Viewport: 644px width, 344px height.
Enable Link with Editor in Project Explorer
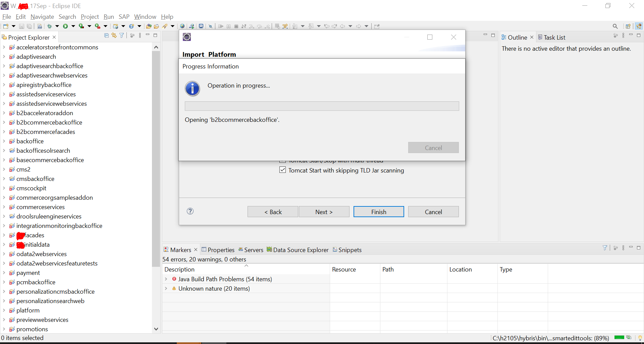(x=114, y=35)
